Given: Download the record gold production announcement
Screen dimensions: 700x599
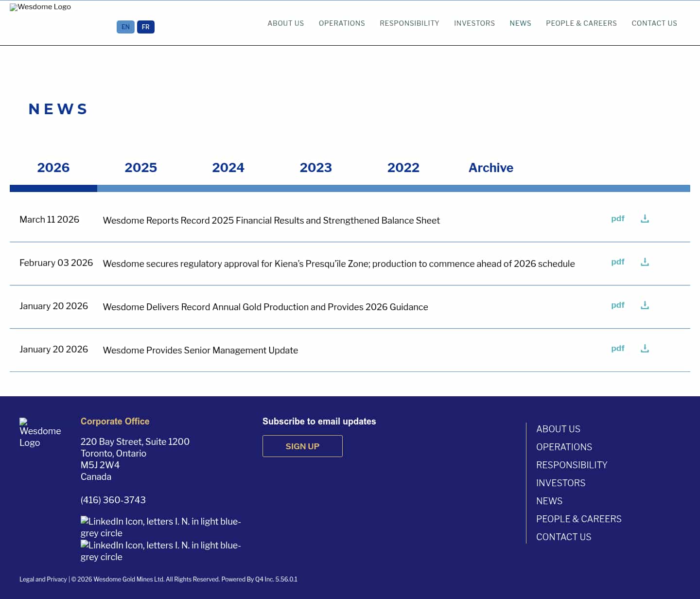Looking at the screenshot, I should 645,305.
